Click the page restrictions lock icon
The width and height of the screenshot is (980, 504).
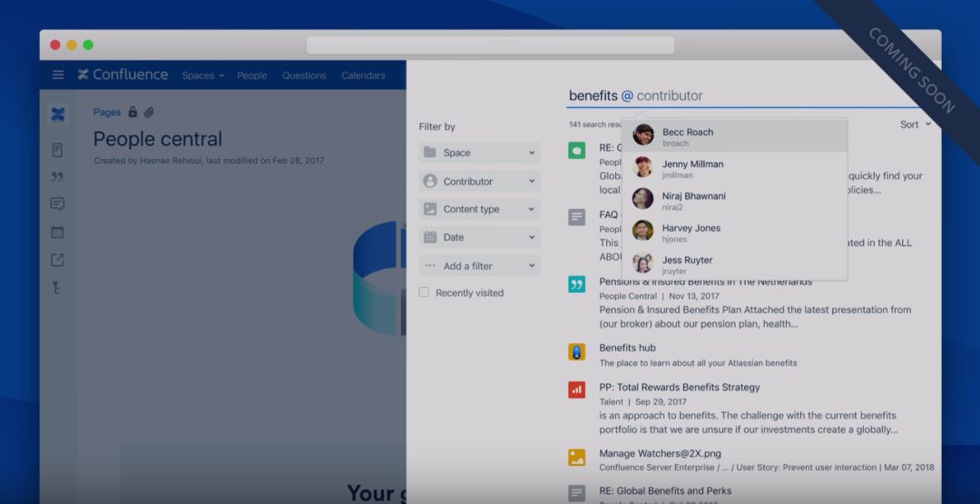(x=132, y=112)
